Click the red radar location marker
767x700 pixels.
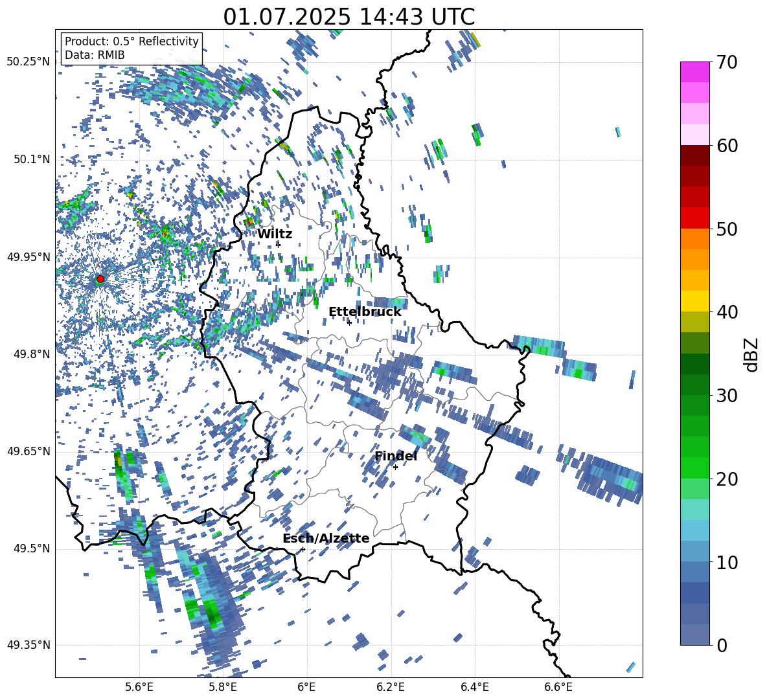click(100, 279)
